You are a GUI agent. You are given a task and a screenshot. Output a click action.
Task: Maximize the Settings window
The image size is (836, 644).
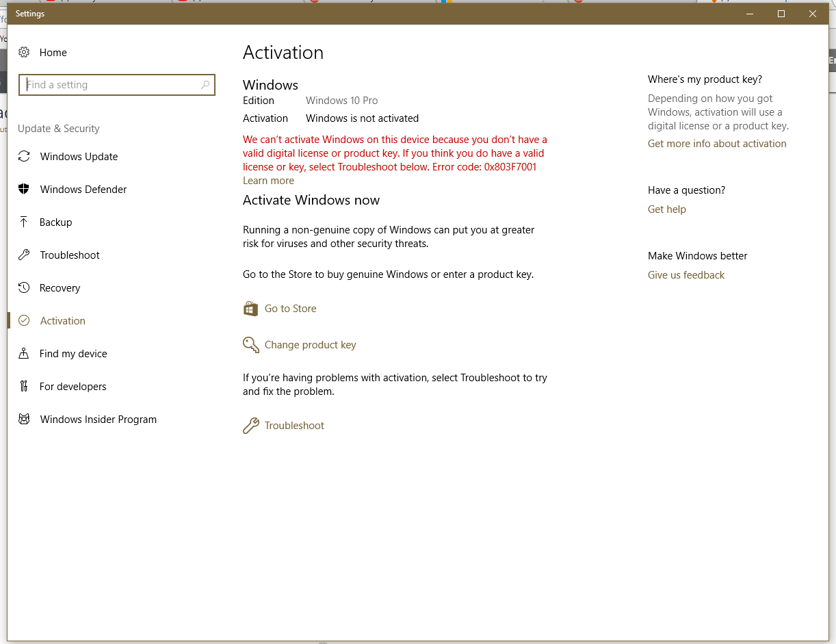coord(781,14)
